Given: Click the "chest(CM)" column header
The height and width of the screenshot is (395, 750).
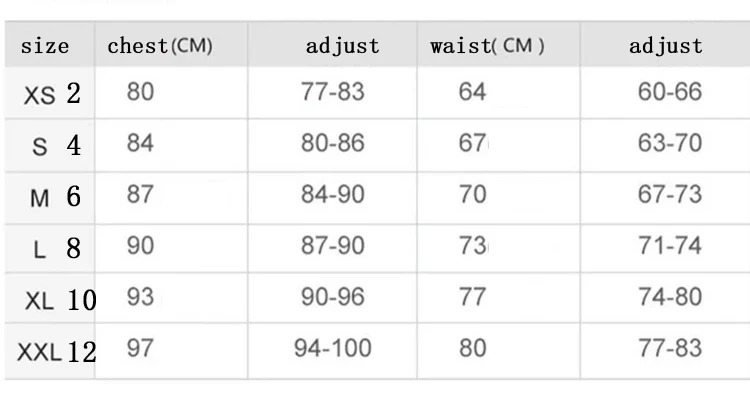Looking at the screenshot, I should tap(160, 46).
